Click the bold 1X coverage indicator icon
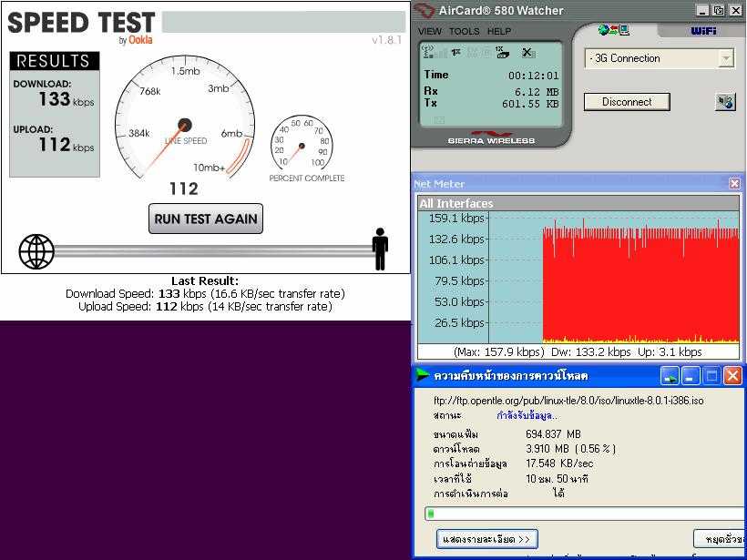The width and height of the screenshot is (747, 560). coord(456,51)
